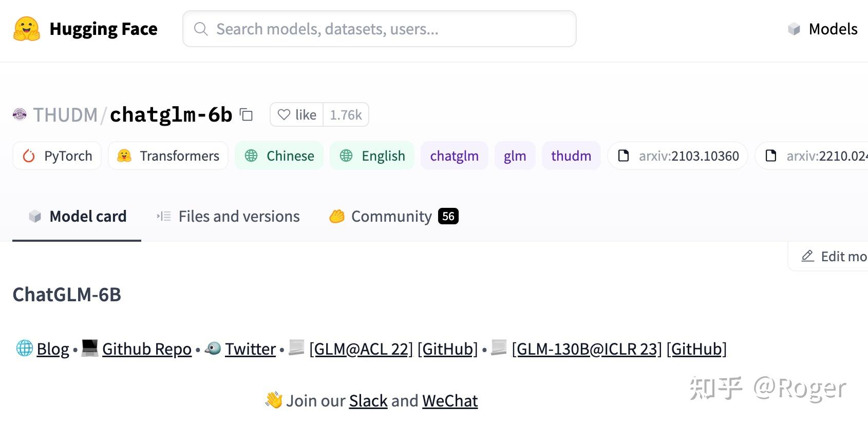The width and height of the screenshot is (868, 427).
Task: Click the Models cube icon
Action: (794, 29)
